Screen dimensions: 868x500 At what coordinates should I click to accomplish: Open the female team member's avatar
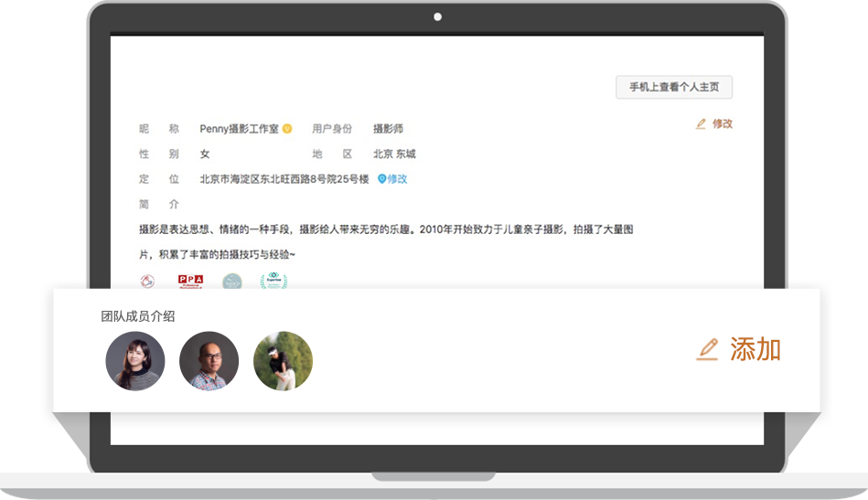click(x=135, y=361)
